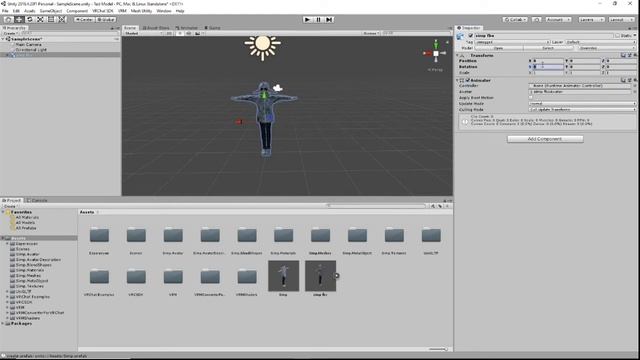640x360 pixels.
Task: Open the Window menu
Action: coord(164,11)
